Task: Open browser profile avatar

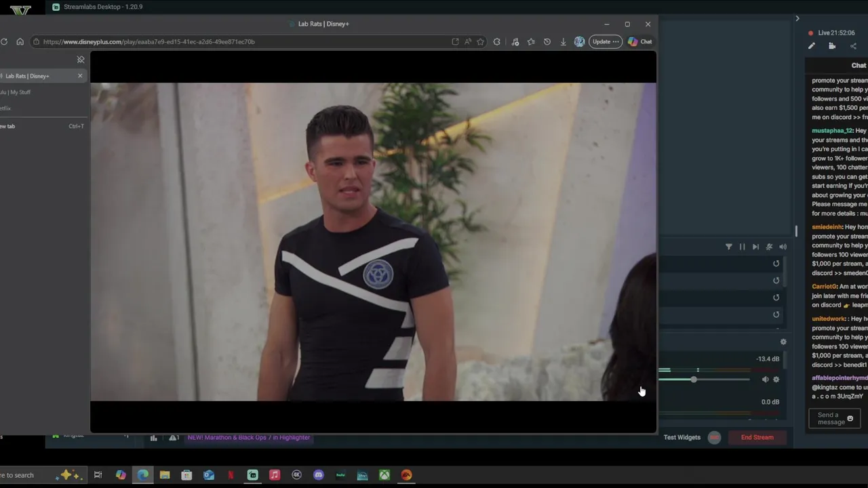Action: tap(579, 42)
